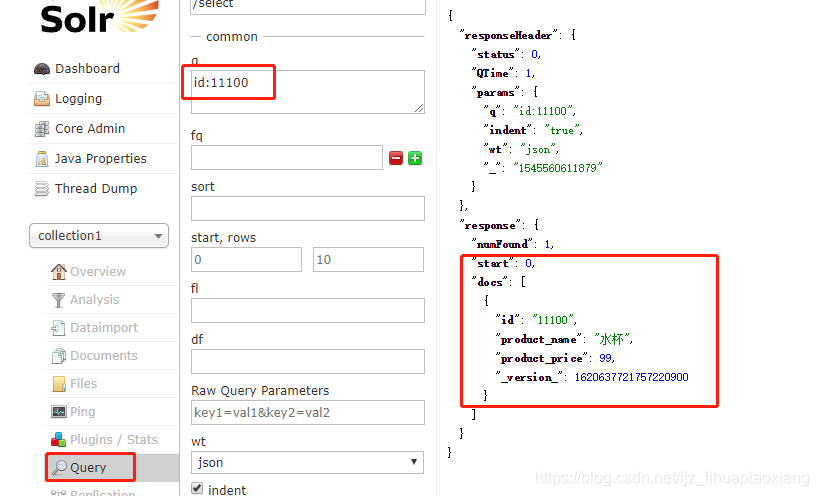The image size is (818, 496).
Task: Browse the Files page
Action: coord(84,384)
